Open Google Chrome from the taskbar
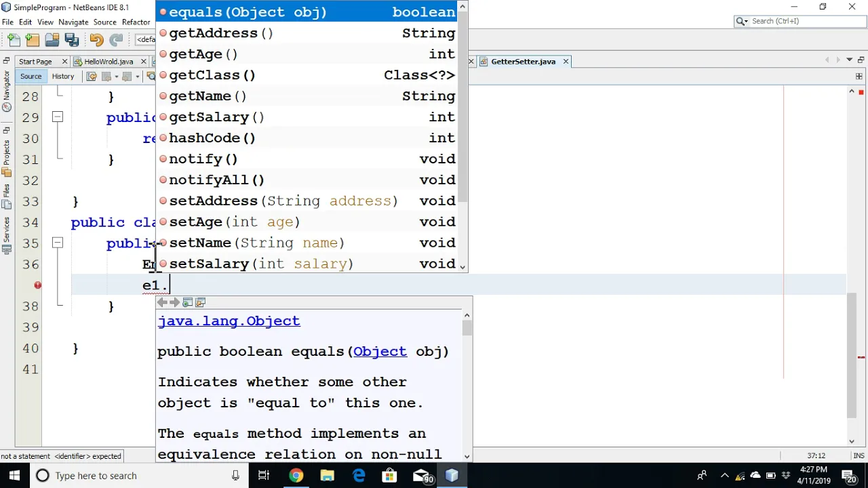 296,476
